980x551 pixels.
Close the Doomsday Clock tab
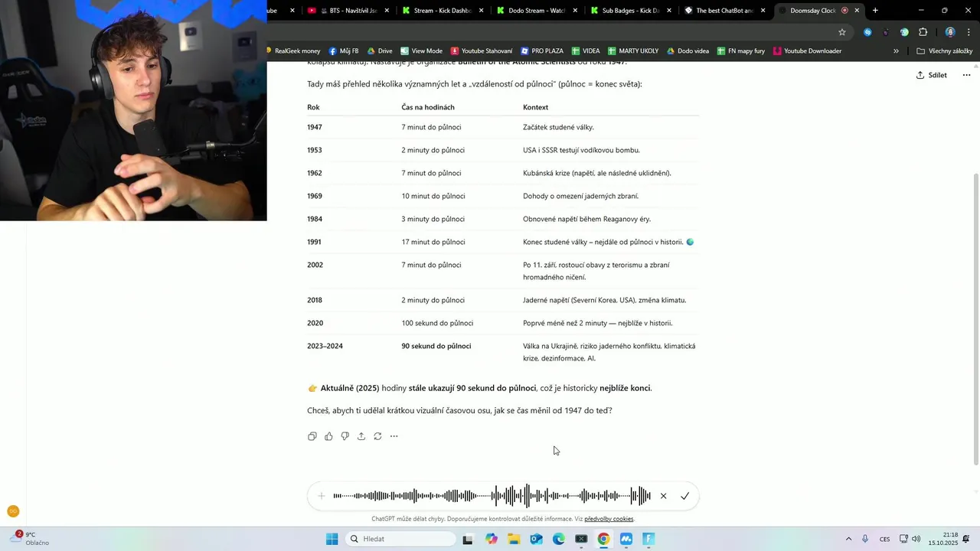tap(857, 11)
